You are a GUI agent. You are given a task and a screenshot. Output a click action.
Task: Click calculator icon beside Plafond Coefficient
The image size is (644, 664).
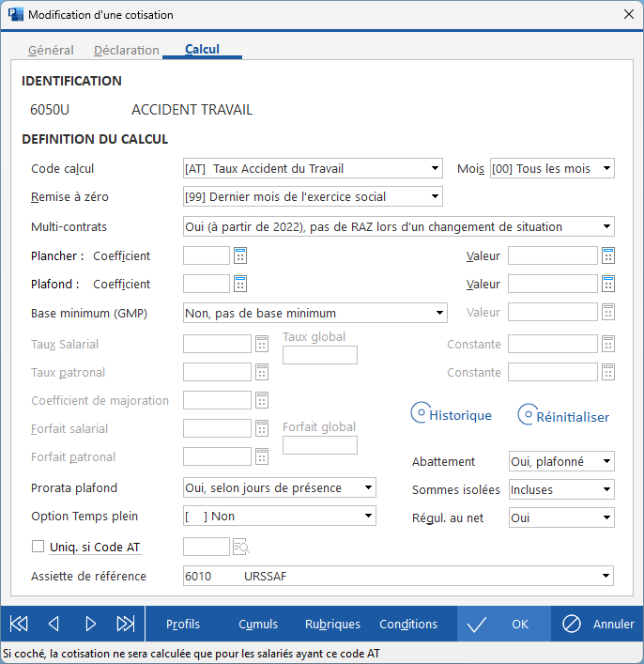pos(239,284)
